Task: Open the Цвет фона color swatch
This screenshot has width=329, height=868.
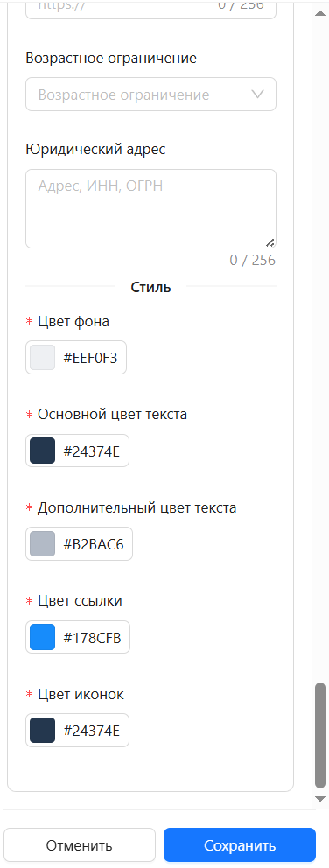Action: tap(43, 358)
